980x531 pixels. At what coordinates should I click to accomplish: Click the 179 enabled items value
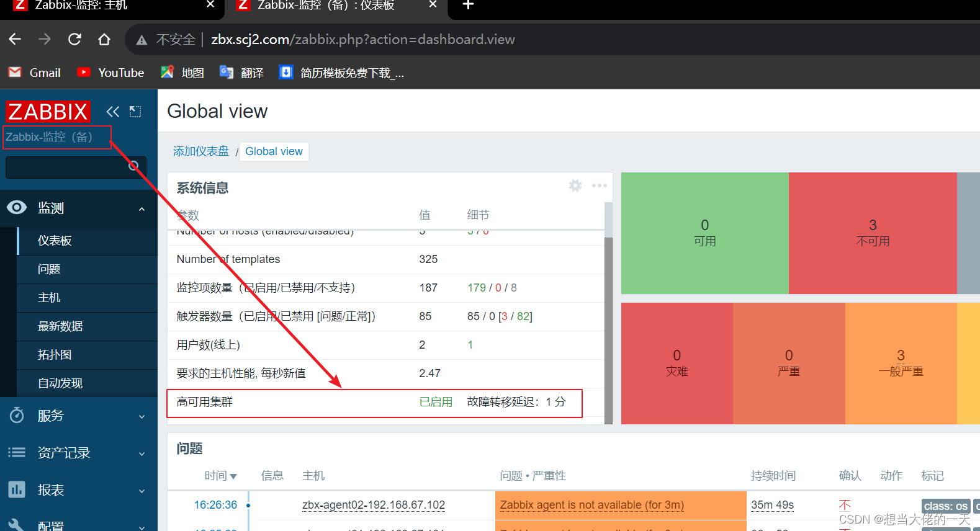point(477,288)
